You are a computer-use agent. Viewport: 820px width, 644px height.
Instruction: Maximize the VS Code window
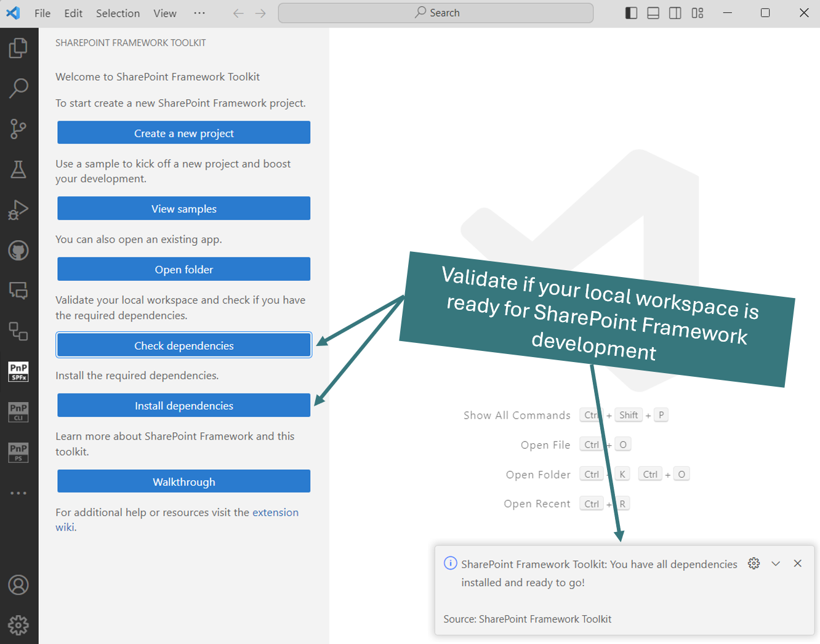click(765, 13)
